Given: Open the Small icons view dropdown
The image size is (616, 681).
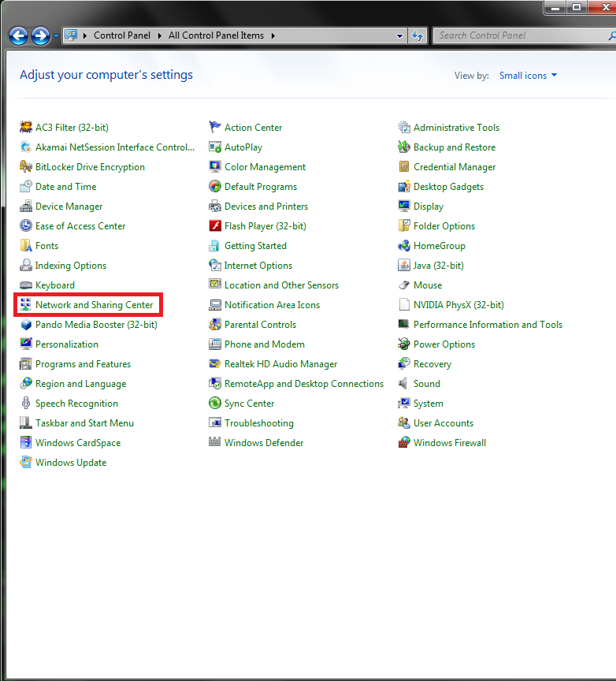Looking at the screenshot, I should pos(528,76).
